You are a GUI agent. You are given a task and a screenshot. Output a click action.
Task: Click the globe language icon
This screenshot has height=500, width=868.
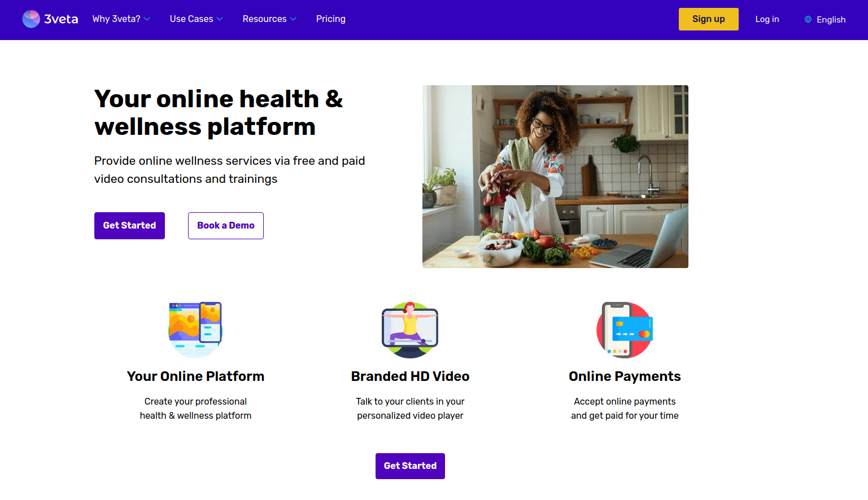[x=808, y=19]
